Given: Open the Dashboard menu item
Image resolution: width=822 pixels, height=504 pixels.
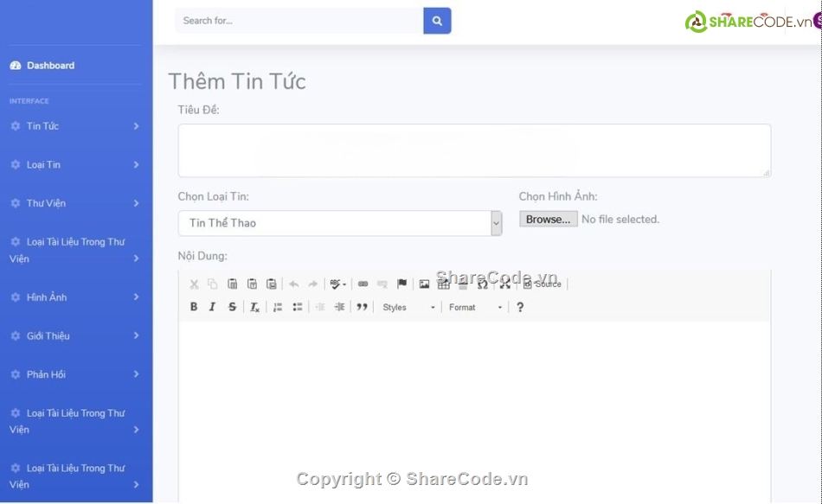Looking at the screenshot, I should click(50, 66).
